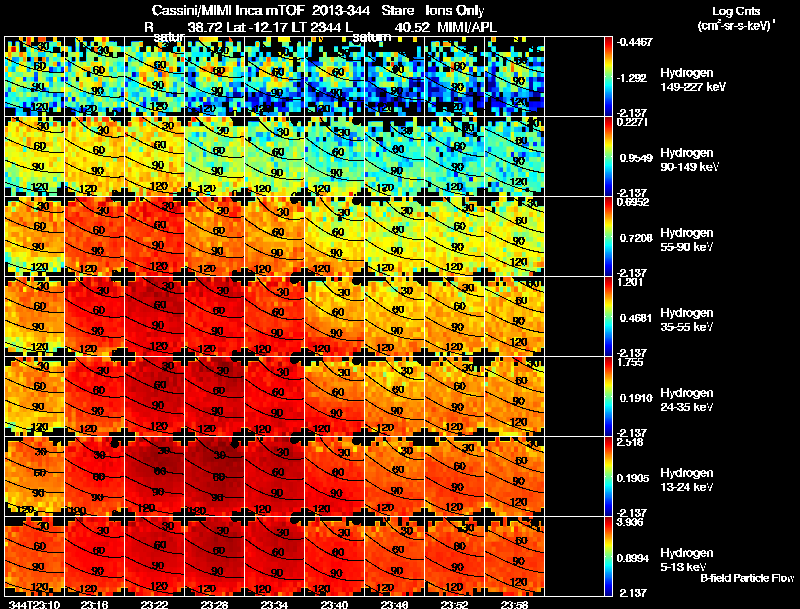
Task: Click the Hydrogen 13-24 keV color bar
Action: [608, 477]
